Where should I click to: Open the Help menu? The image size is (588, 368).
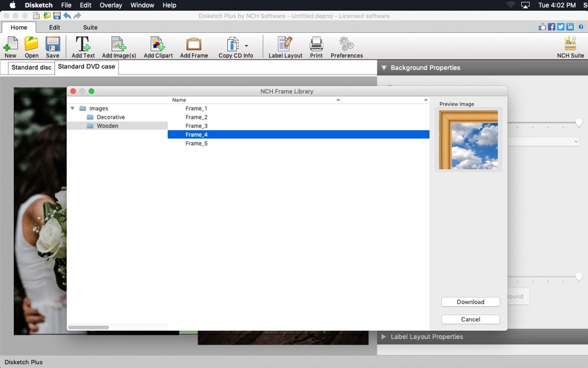click(169, 5)
